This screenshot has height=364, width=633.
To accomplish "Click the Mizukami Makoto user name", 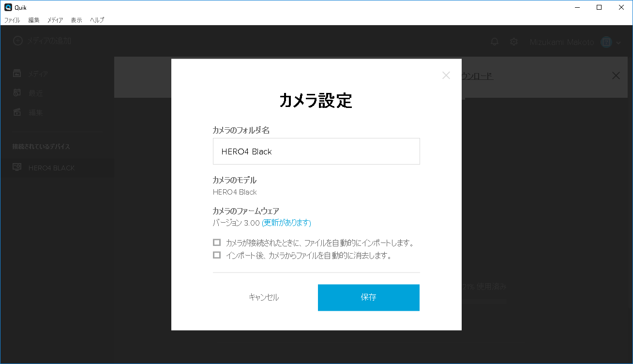I will [x=562, y=42].
